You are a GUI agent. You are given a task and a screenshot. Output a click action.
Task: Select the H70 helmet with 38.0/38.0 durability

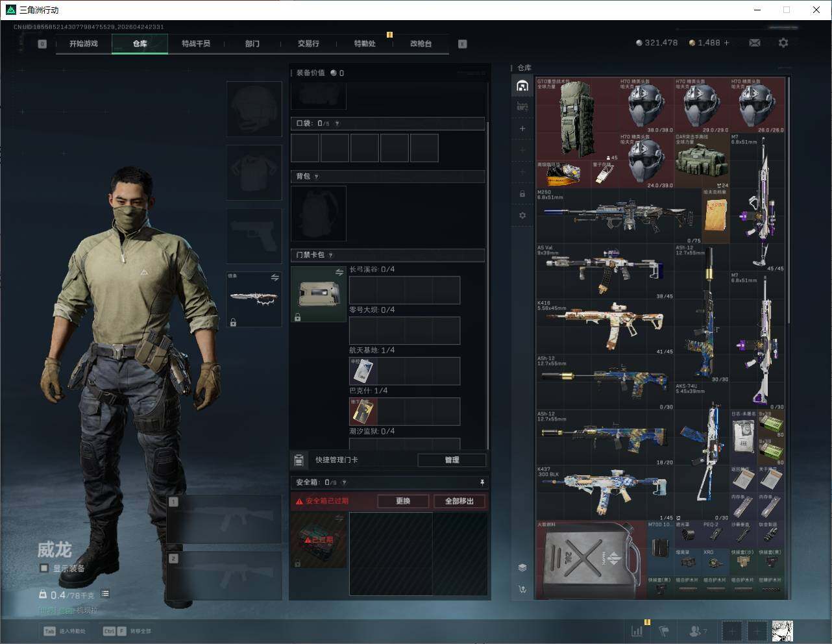[x=646, y=105]
